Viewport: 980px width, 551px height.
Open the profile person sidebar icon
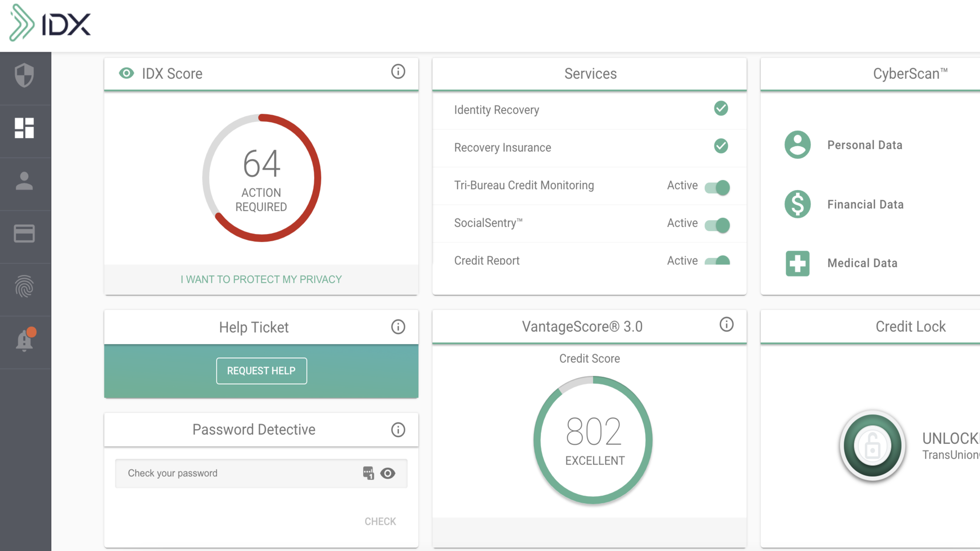(x=24, y=181)
